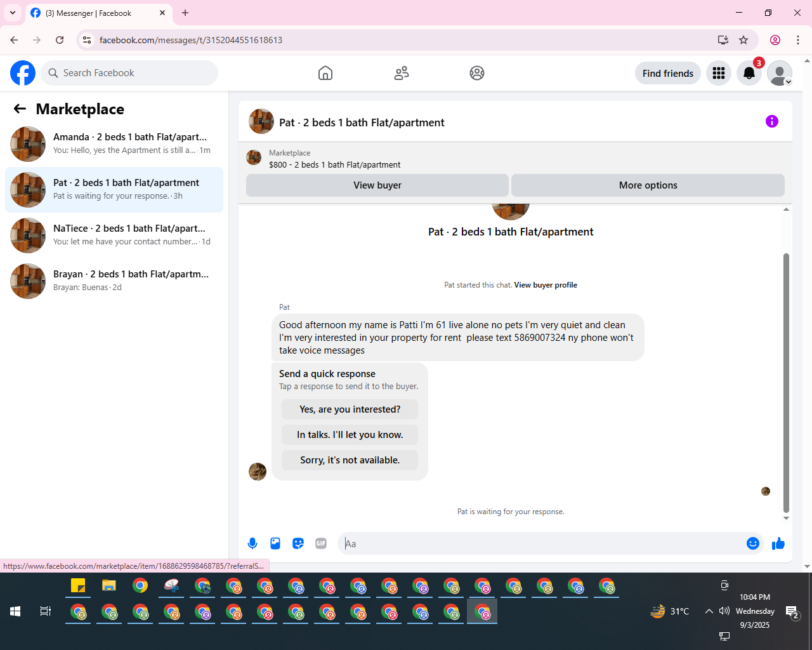Open the taskbar clock and calendar
This screenshot has width=812, height=650.
click(x=755, y=611)
